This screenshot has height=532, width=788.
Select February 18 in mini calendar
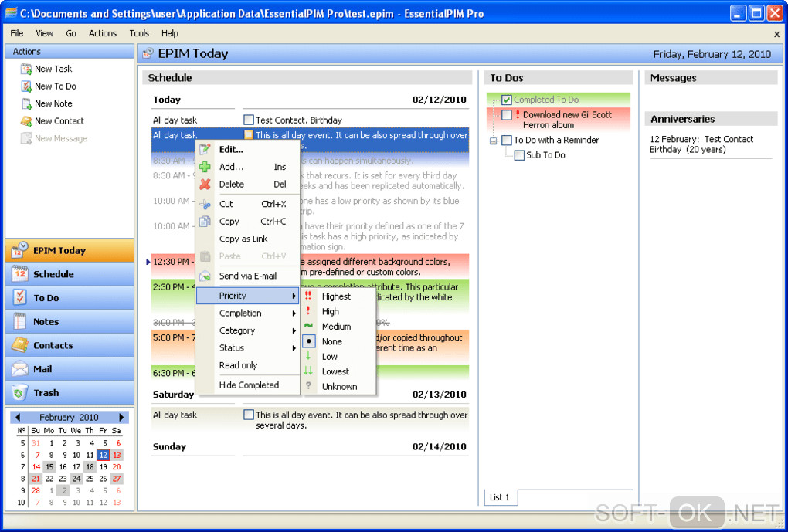coord(90,466)
